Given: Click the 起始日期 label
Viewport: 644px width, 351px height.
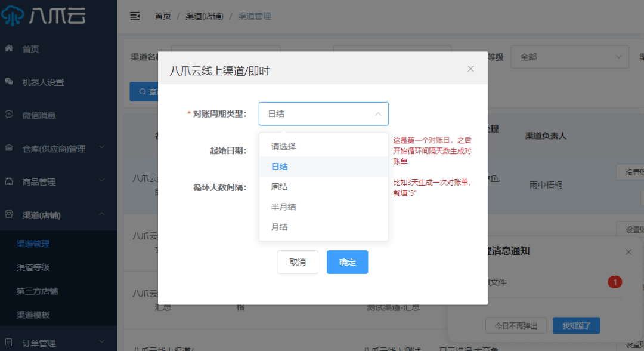Looking at the screenshot, I should coord(228,151).
